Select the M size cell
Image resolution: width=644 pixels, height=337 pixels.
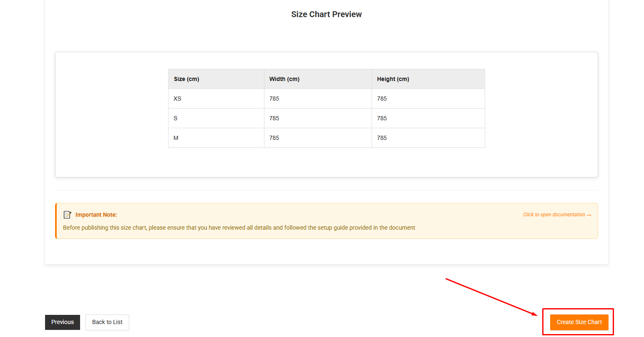pyautogui.click(x=176, y=138)
